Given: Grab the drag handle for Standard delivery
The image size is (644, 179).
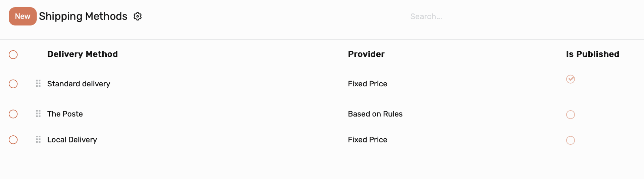Looking at the screenshot, I should pyautogui.click(x=38, y=83).
